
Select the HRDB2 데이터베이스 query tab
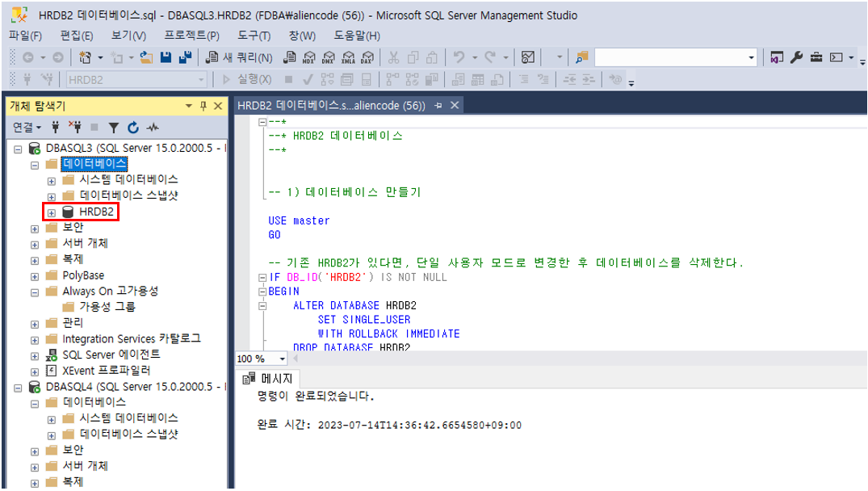coord(331,105)
